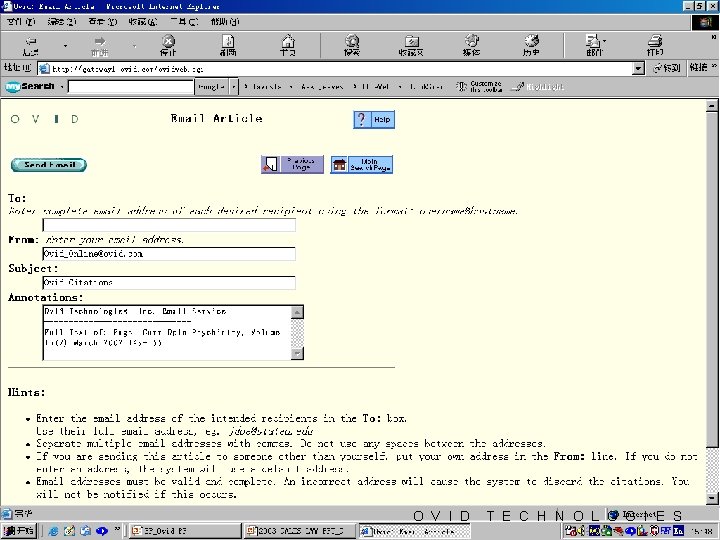Open the sixth menu (Help) in menu bar
This screenshot has width=720, height=540.
[x=225, y=22]
